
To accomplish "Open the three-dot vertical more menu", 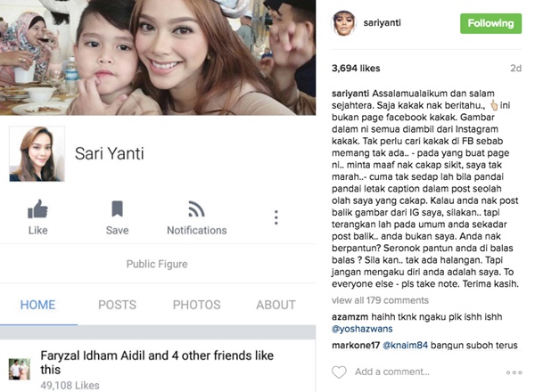I will [x=276, y=217].
